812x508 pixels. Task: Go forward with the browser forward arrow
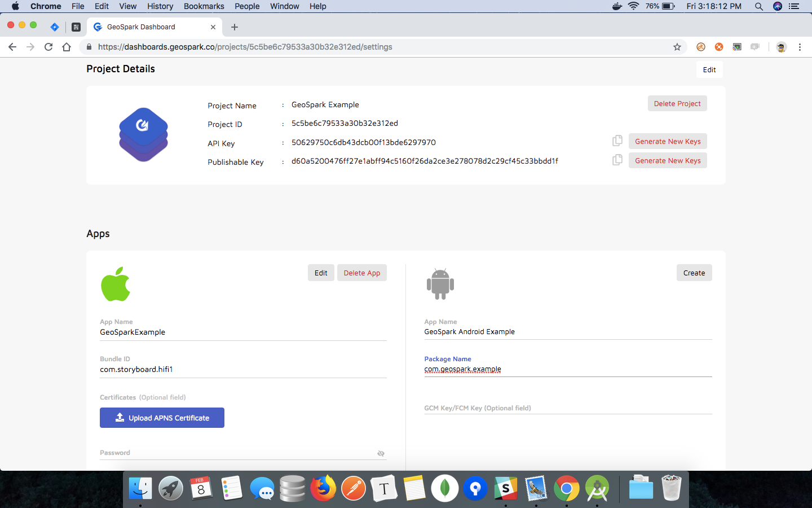click(x=30, y=47)
